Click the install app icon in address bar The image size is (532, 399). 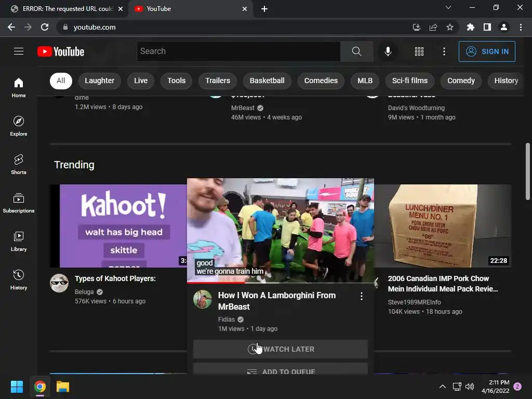pyautogui.click(x=416, y=27)
